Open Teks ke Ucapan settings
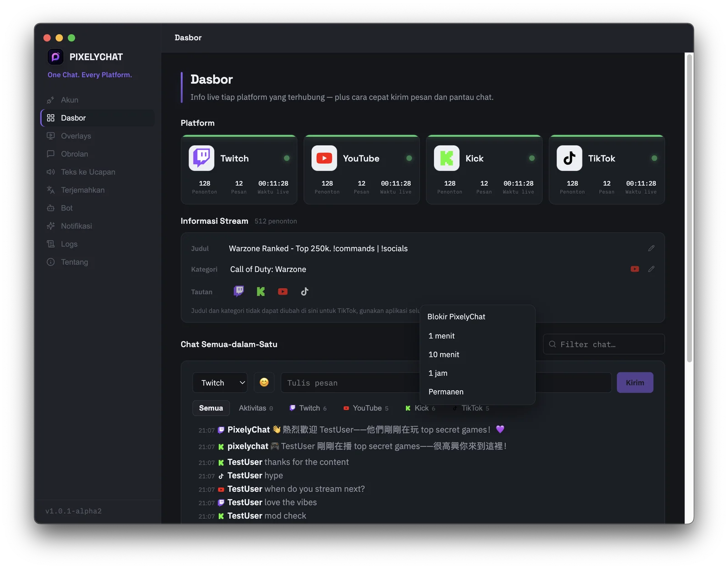 pyautogui.click(x=97, y=172)
